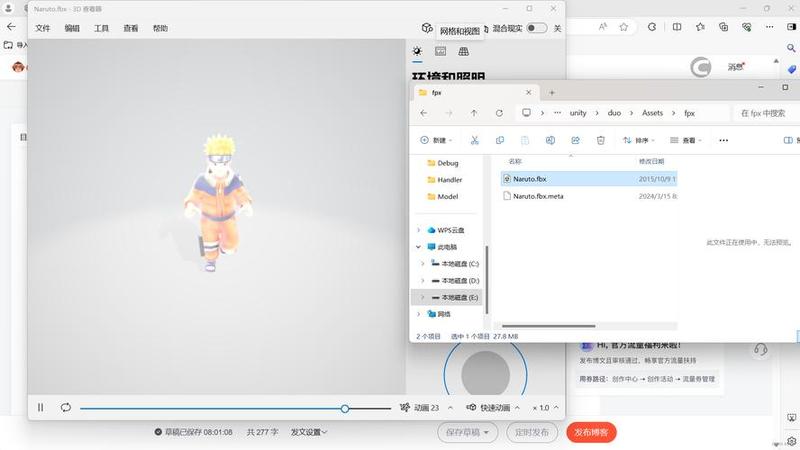The width and height of the screenshot is (800, 450).
Task: Toggle animation loop button
Action: pyautogui.click(x=66, y=407)
